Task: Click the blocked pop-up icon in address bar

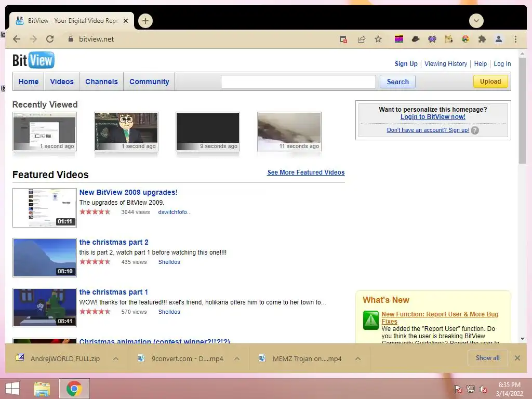Action: coord(343,39)
